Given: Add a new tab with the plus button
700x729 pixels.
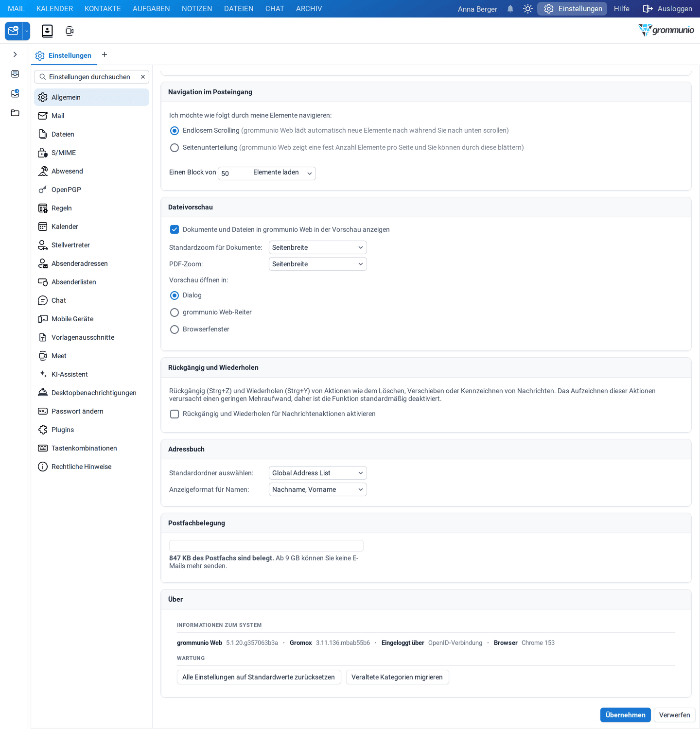Looking at the screenshot, I should click(x=105, y=54).
